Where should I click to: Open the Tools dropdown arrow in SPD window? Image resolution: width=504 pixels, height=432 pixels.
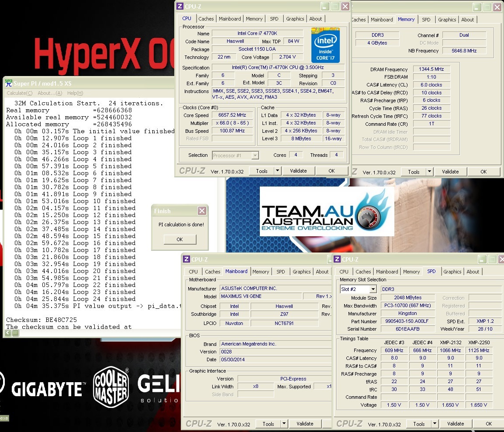tap(435, 424)
